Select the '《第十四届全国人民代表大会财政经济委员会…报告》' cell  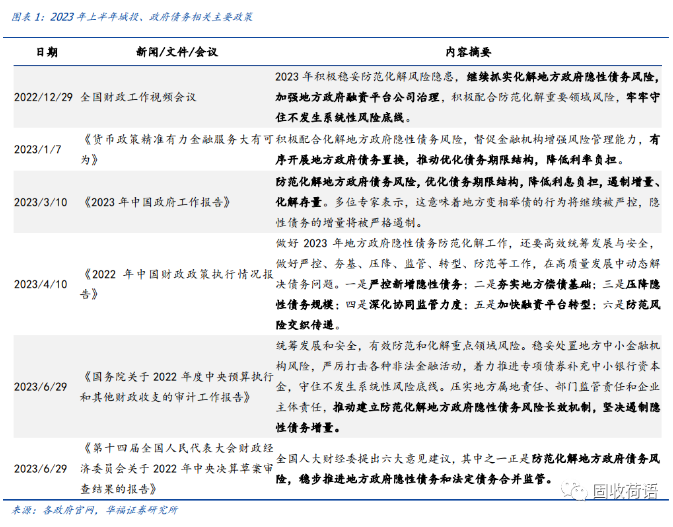click(177, 469)
